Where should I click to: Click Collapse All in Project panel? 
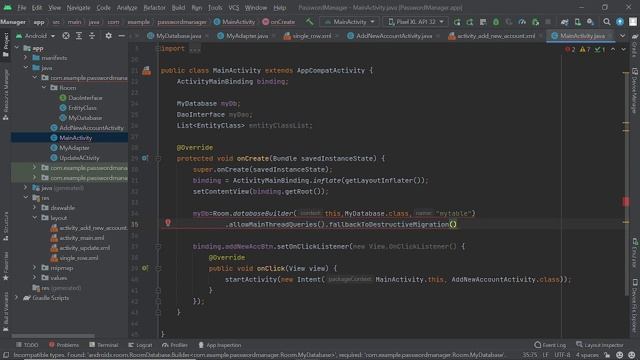(x=92, y=36)
